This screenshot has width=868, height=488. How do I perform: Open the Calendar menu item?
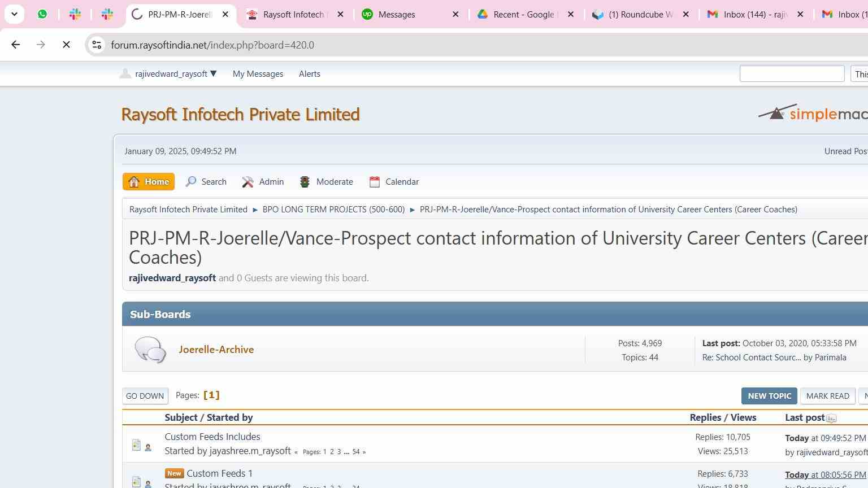394,182
